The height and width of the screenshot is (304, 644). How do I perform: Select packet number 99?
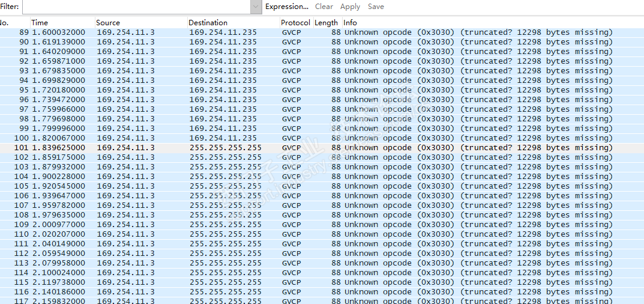(322, 129)
